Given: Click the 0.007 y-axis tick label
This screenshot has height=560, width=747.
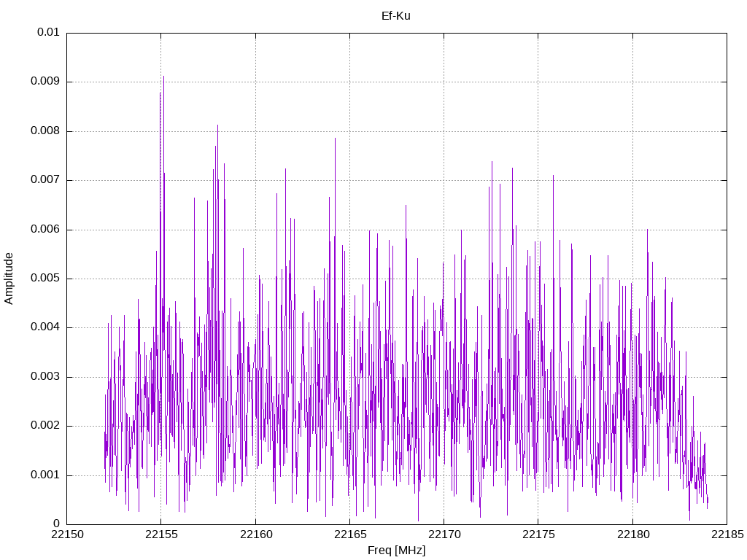Looking at the screenshot, I should pyautogui.click(x=45, y=179).
